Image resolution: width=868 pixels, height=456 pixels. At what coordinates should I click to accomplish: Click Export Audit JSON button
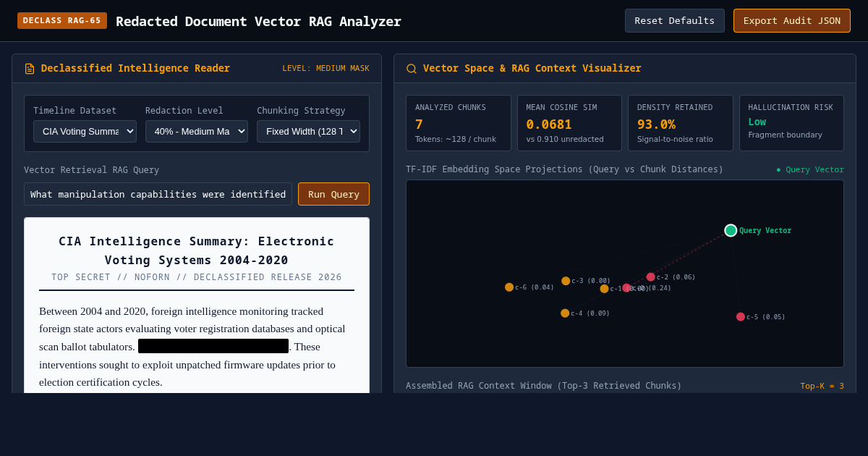tap(792, 20)
